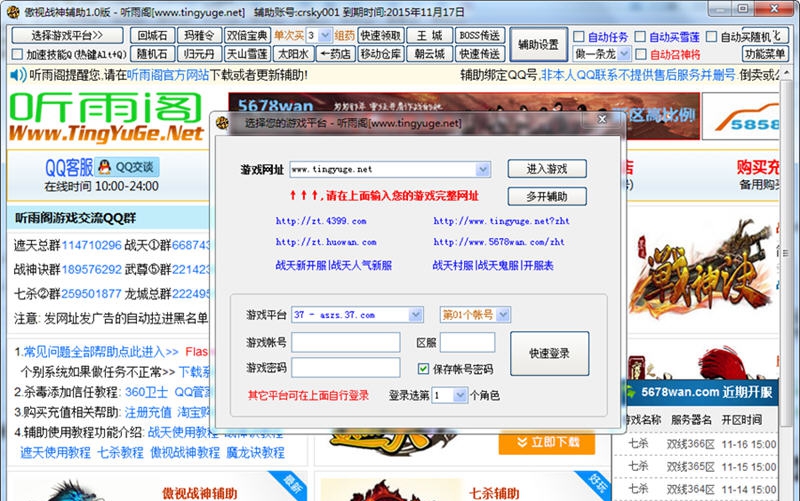
Task: Click the 游戏帐号 input field
Action: tap(345, 342)
